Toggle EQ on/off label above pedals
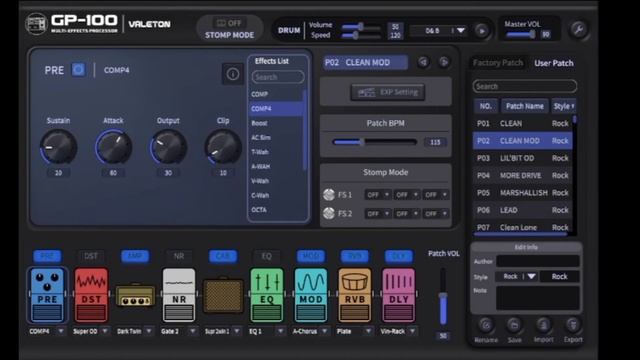Viewport: 640px width, 360px height. tap(267, 256)
